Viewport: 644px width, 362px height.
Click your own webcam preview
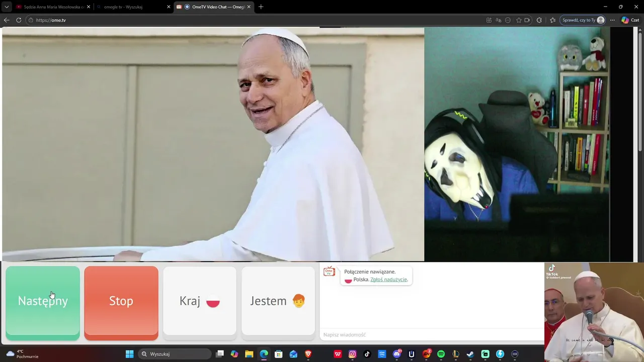[517, 144]
